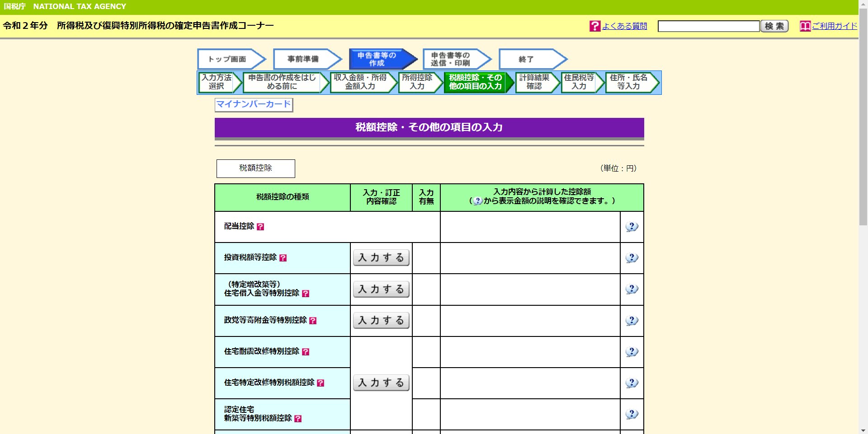This screenshot has height=434, width=868.
Task: Click the scrollbar up arrow
Action: (x=863, y=4)
